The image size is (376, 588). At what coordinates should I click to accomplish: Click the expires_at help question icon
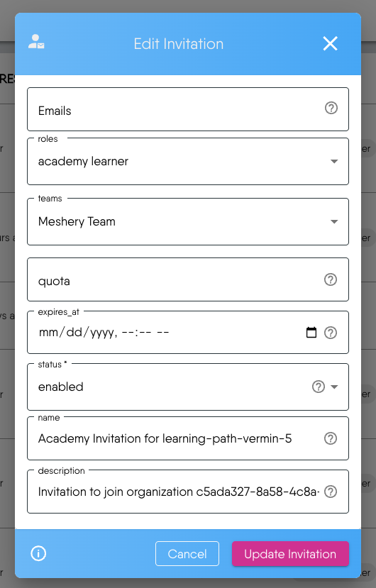click(330, 333)
